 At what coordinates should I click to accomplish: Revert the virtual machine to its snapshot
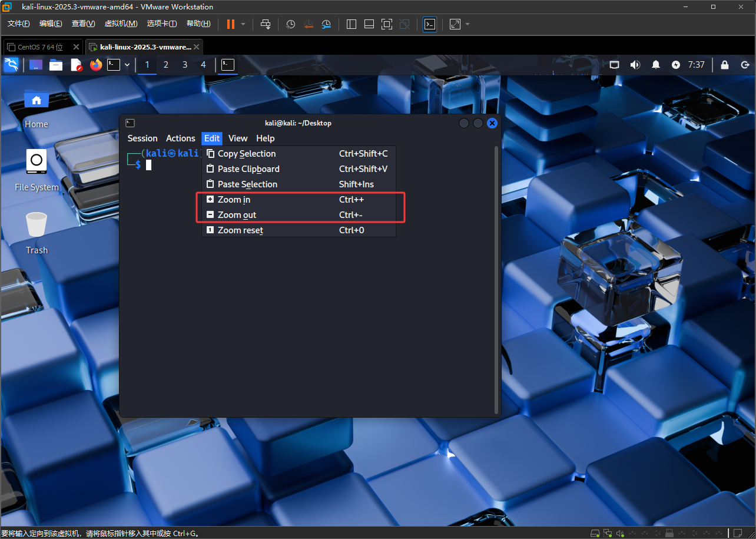309,24
